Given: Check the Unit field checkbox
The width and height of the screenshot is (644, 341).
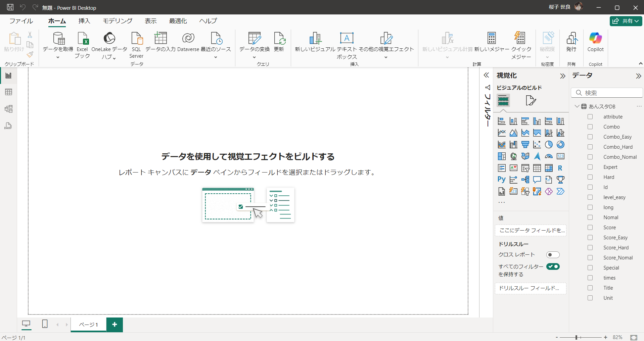Looking at the screenshot, I should [x=590, y=298].
